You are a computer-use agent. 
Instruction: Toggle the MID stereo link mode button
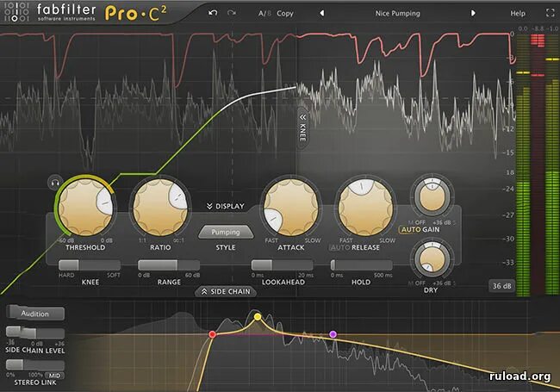point(54,376)
